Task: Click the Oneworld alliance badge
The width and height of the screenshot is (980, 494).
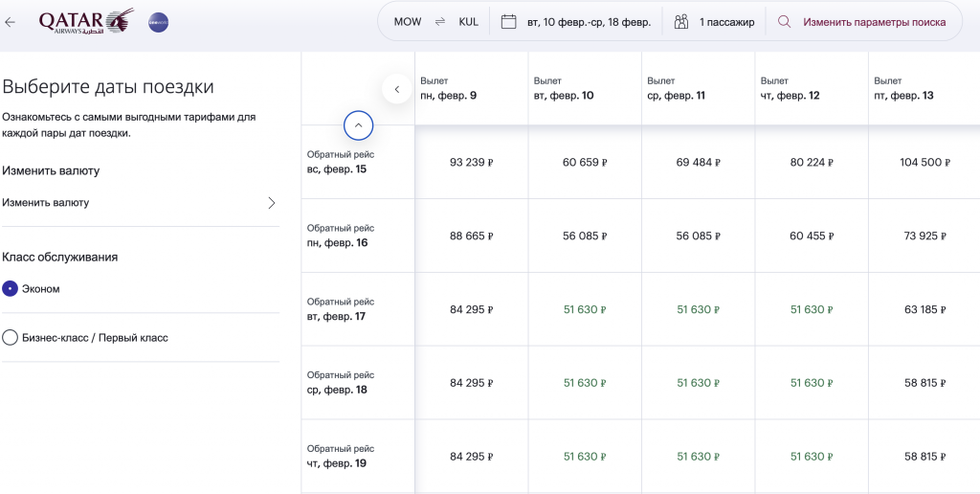Action: pyautogui.click(x=159, y=22)
